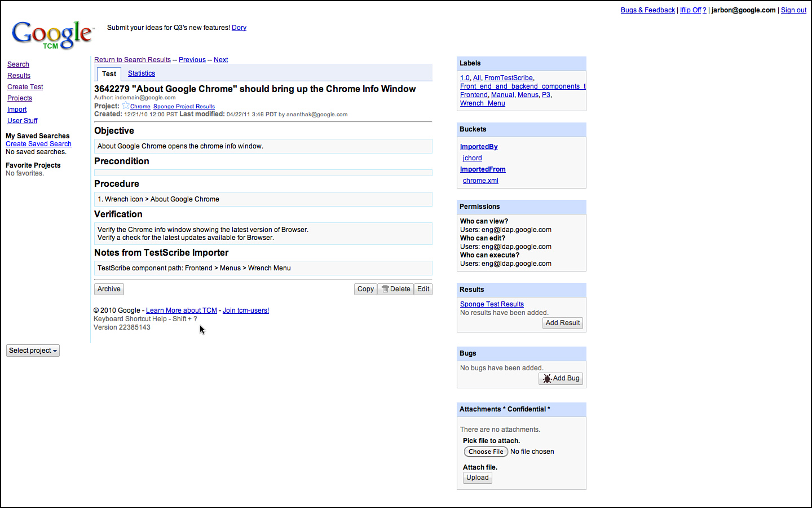The width and height of the screenshot is (812, 508).
Task: Open the ImportedFrom bucket
Action: (483, 169)
